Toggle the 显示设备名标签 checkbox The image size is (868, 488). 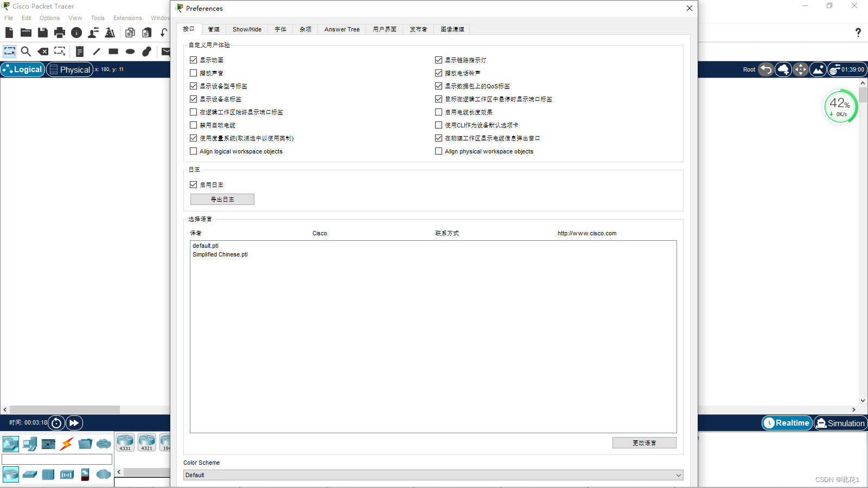193,99
